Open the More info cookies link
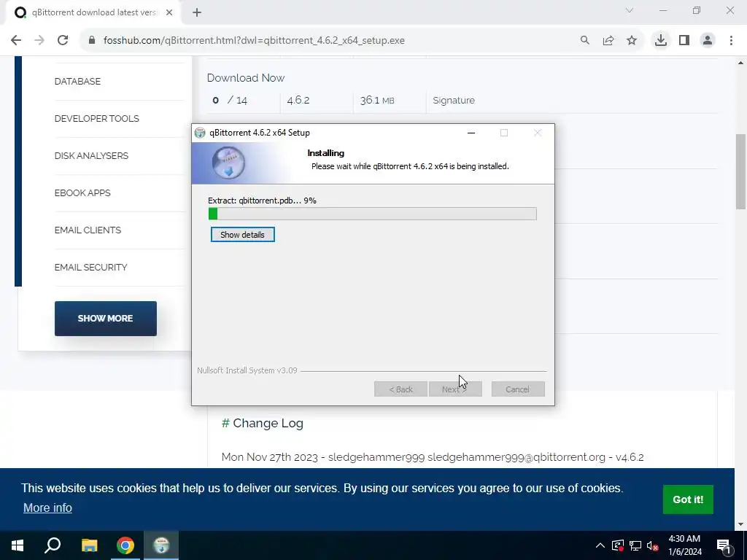 47,507
